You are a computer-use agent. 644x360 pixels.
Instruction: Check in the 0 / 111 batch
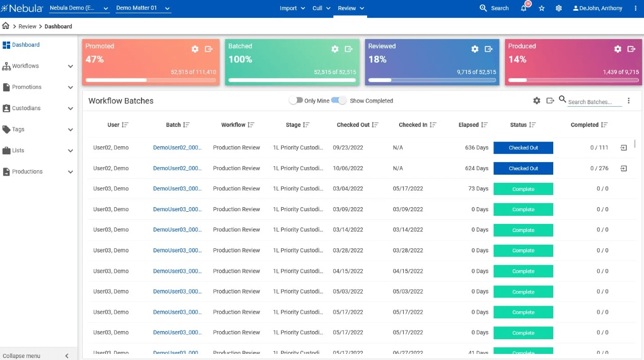click(x=624, y=148)
